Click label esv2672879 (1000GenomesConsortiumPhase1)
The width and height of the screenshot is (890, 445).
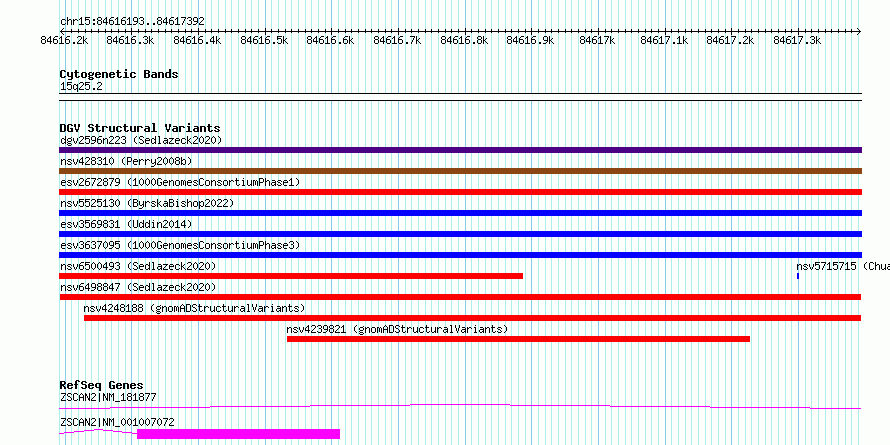(x=180, y=182)
